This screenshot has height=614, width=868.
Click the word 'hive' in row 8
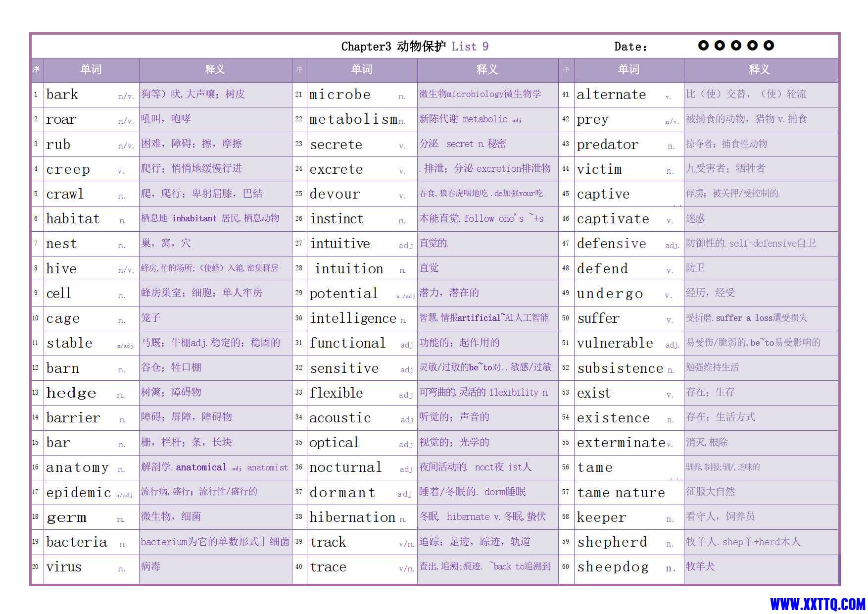tap(61, 268)
